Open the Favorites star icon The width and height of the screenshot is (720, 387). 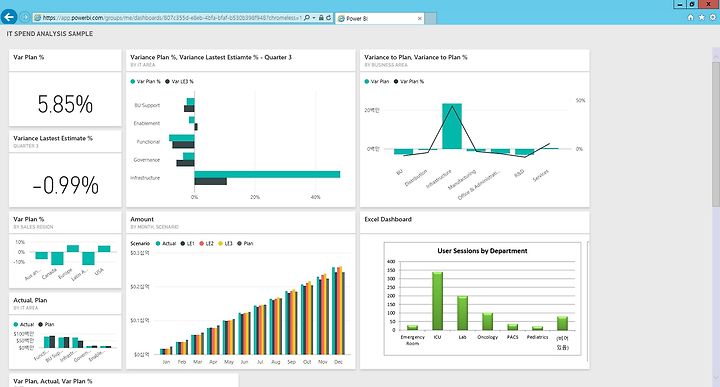coord(702,17)
